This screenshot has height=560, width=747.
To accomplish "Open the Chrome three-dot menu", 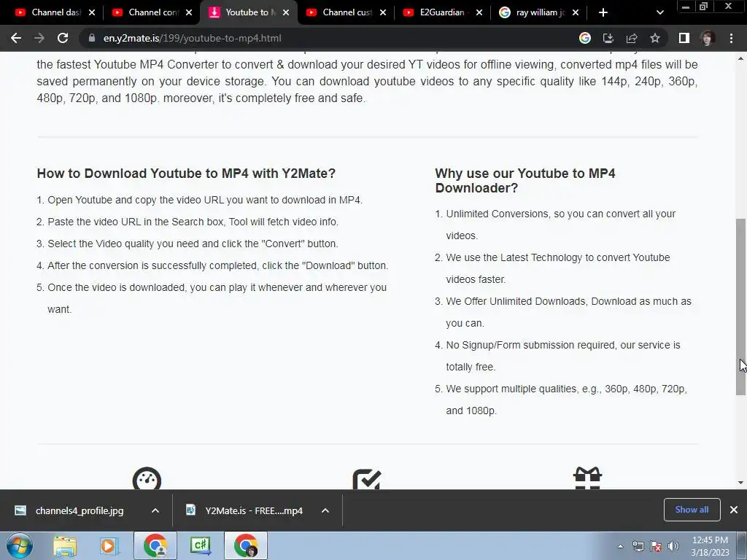I will (731, 38).
